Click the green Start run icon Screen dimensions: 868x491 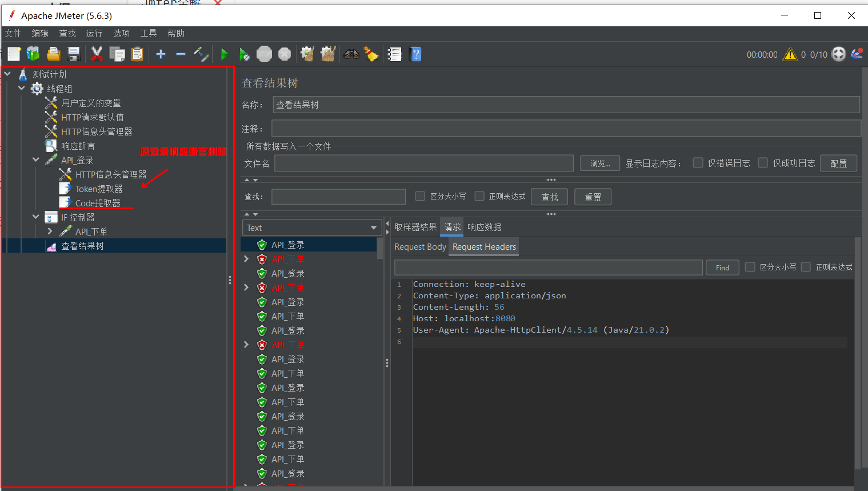click(x=224, y=54)
